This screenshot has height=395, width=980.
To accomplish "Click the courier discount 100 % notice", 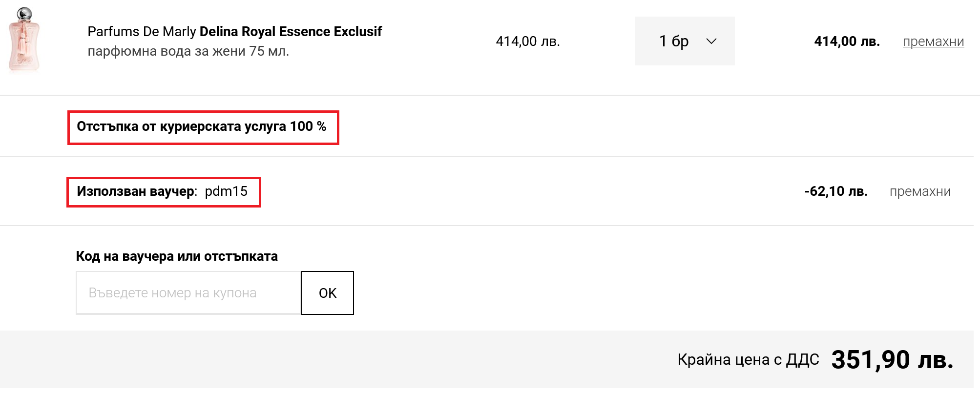I will (202, 127).
